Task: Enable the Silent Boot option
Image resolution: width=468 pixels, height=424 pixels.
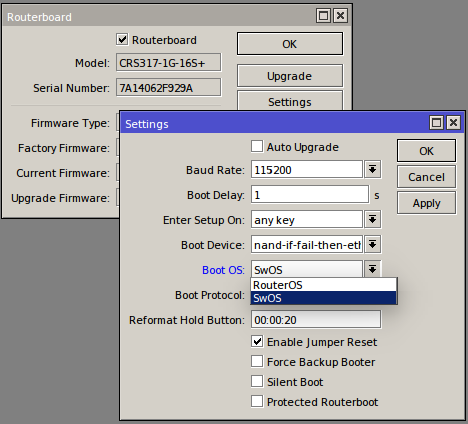Action: click(257, 382)
